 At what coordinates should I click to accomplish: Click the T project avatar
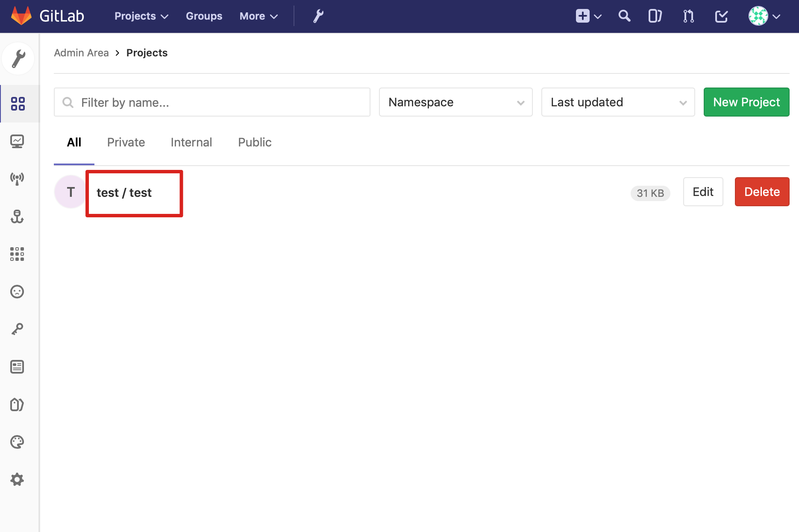coord(70,192)
